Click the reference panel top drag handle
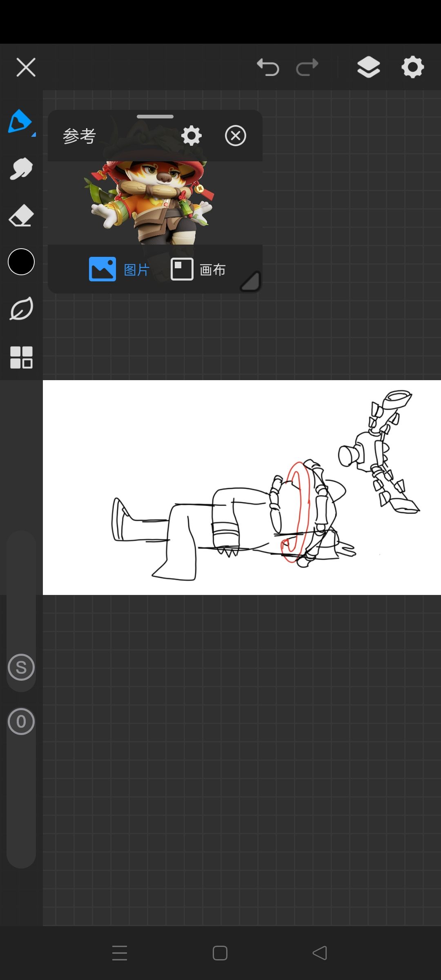Image resolution: width=441 pixels, height=980 pixels. pos(155,117)
